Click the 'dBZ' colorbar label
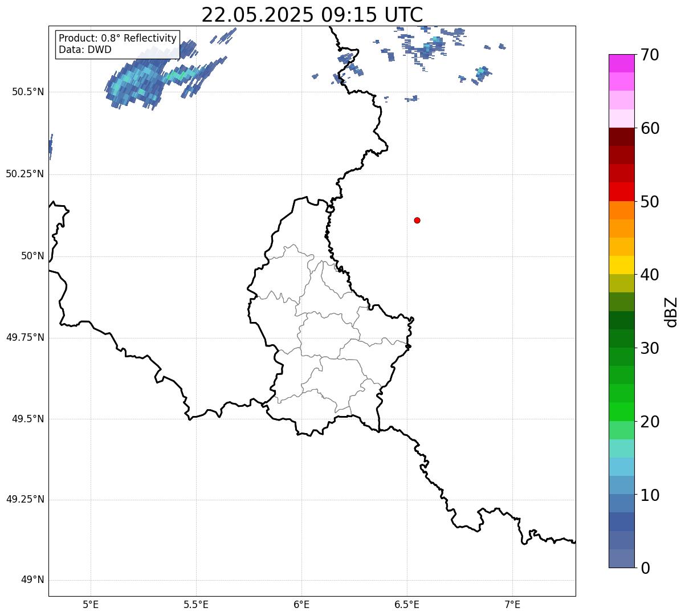685x616 pixels. tap(671, 312)
